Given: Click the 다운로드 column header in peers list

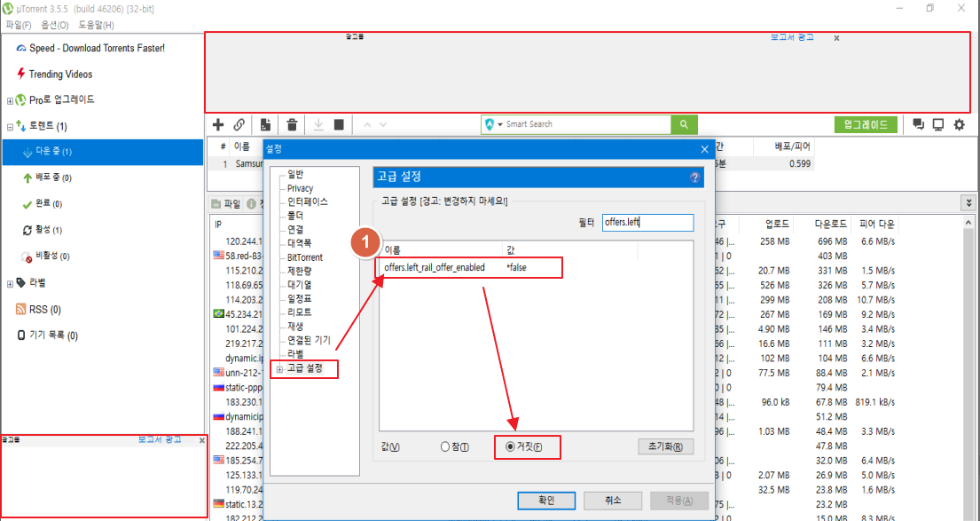Looking at the screenshot, I should pyautogui.click(x=830, y=224).
